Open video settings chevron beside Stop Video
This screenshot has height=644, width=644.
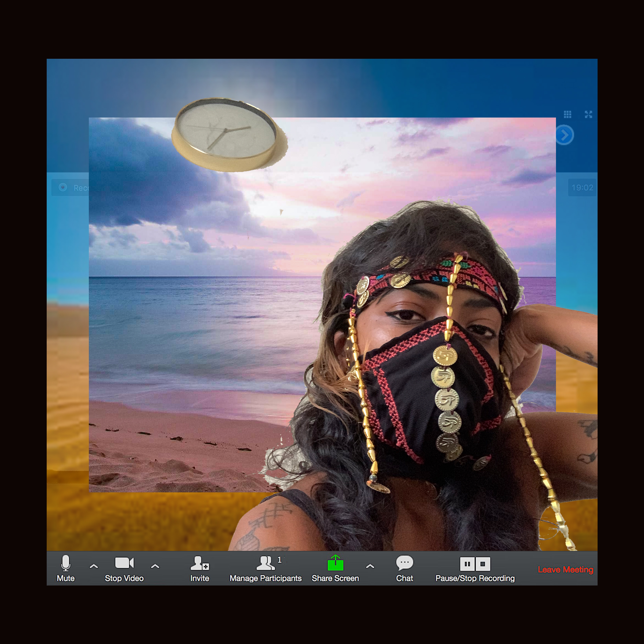point(155,566)
